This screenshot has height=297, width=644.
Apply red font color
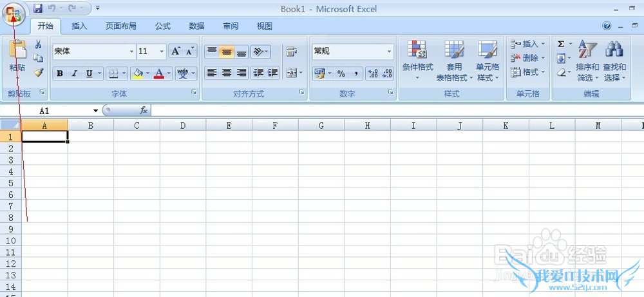(x=159, y=73)
